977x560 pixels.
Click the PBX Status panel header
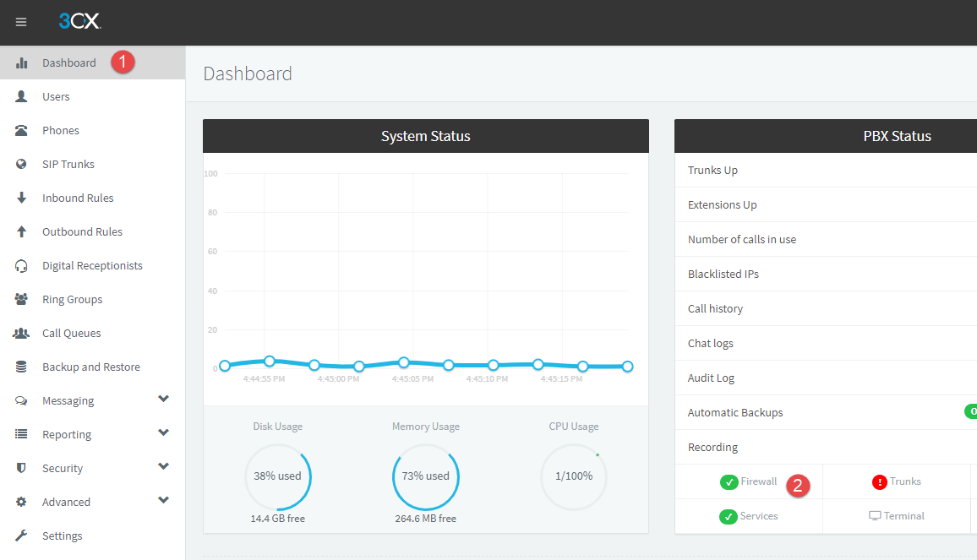(826, 136)
